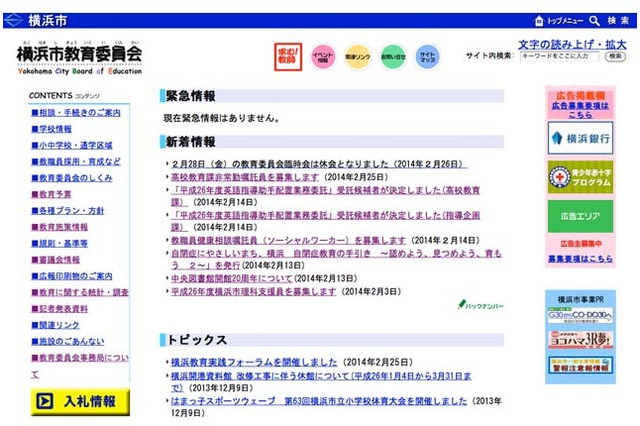640x426 pixels.
Task: Open the blue サイトマップ circle icon
Action: click(427, 57)
